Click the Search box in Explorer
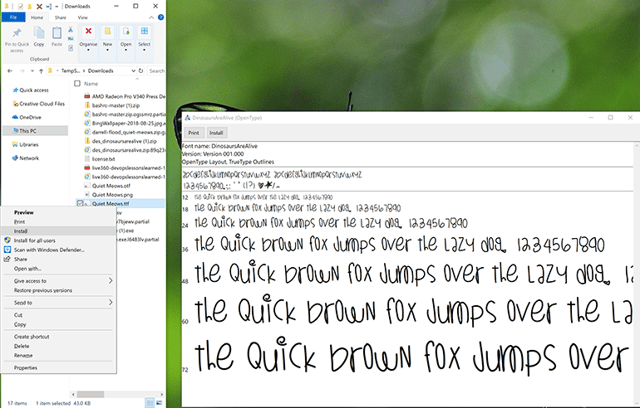 point(157,71)
